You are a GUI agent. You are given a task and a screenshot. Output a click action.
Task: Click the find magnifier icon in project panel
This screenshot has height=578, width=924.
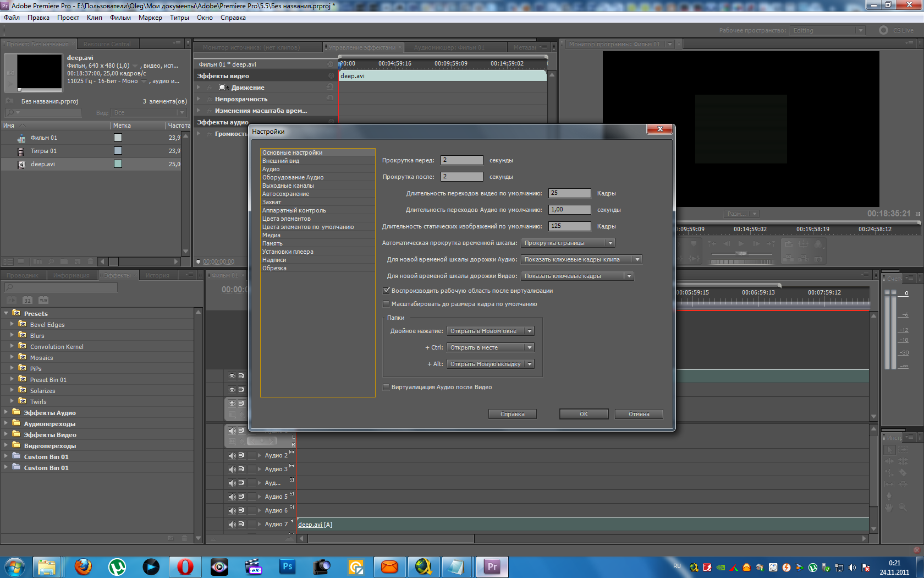point(51,261)
